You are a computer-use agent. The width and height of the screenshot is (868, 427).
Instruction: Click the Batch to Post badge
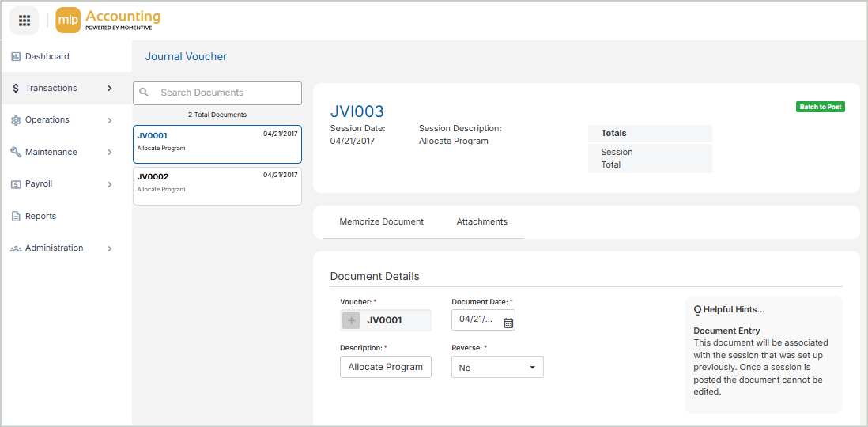click(820, 107)
